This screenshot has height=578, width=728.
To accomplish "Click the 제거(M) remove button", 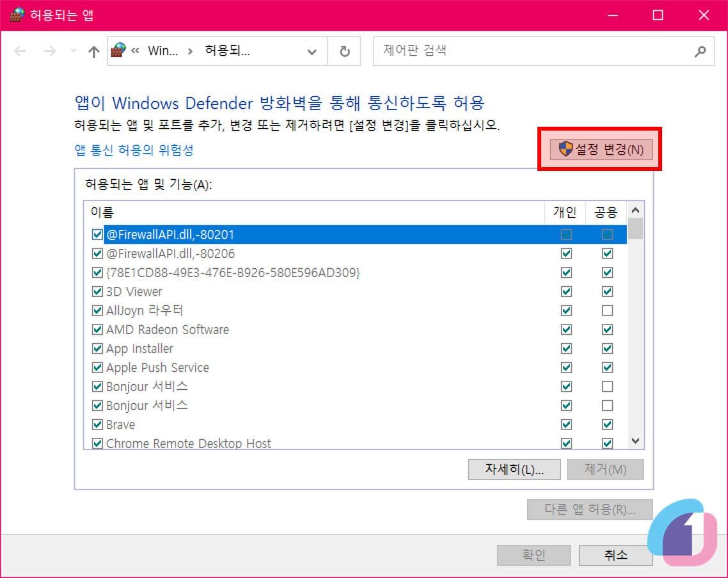I will [x=605, y=469].
